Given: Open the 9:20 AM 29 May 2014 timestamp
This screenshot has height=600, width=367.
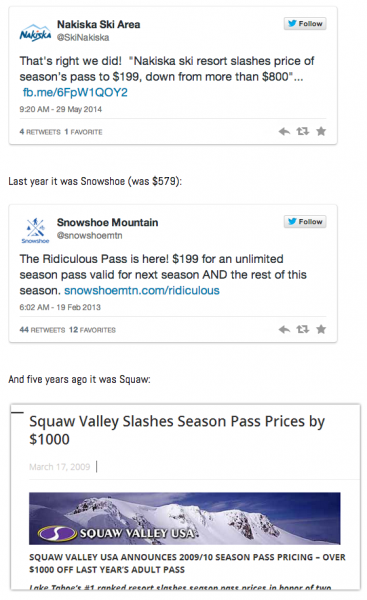Looking at the screenshot, I should click(60, 109).
